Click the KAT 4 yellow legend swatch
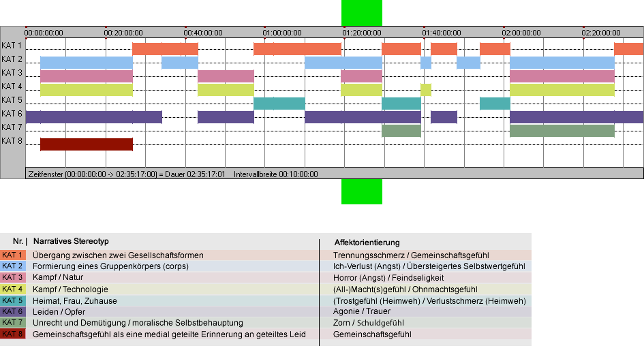 click(x=13, y=289)
